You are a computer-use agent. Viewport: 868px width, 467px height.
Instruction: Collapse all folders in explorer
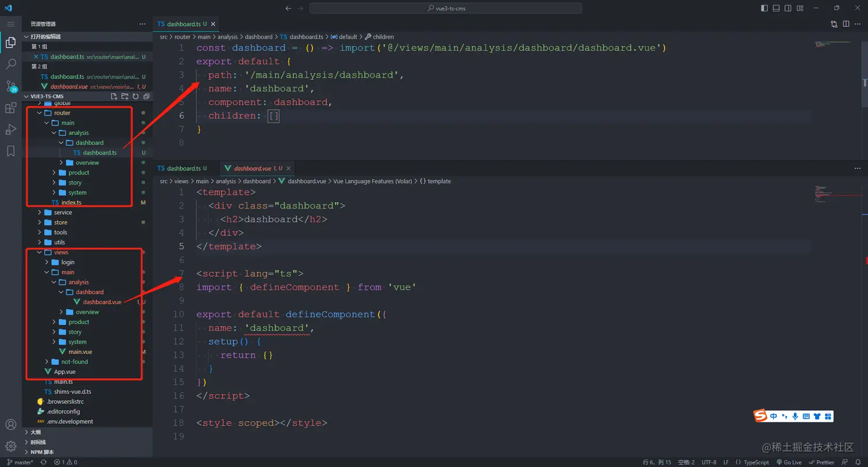(146, 97)
